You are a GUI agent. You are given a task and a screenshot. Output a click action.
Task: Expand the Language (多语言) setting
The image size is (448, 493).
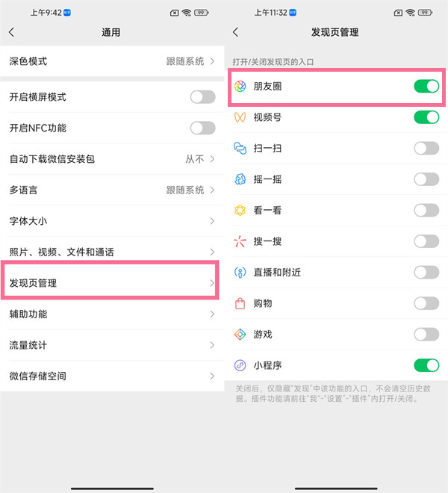coord(112,190)
